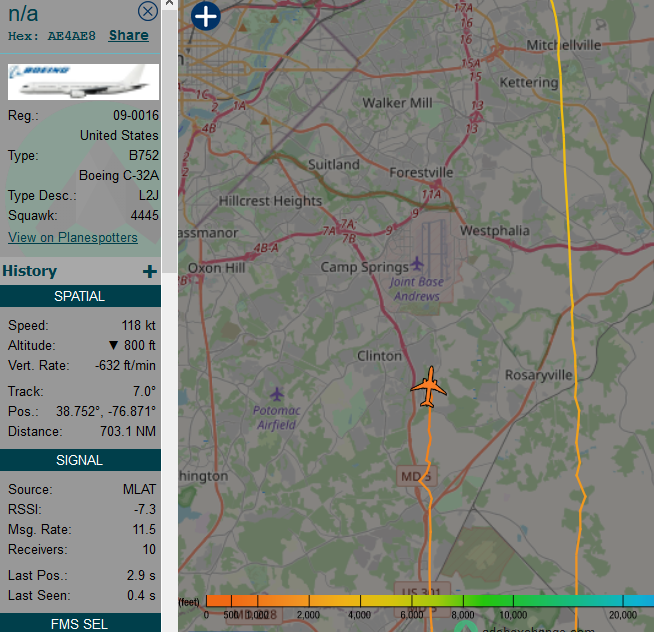
Task: Click position 38.752°, -76.871°
Action: (x=106, y=411)
